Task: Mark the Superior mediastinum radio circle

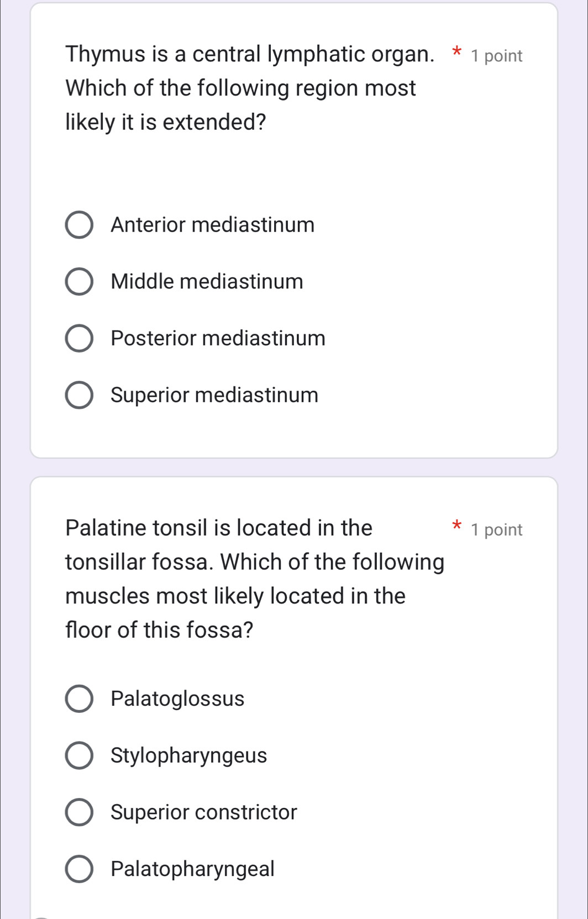Action: pos(79,395)
